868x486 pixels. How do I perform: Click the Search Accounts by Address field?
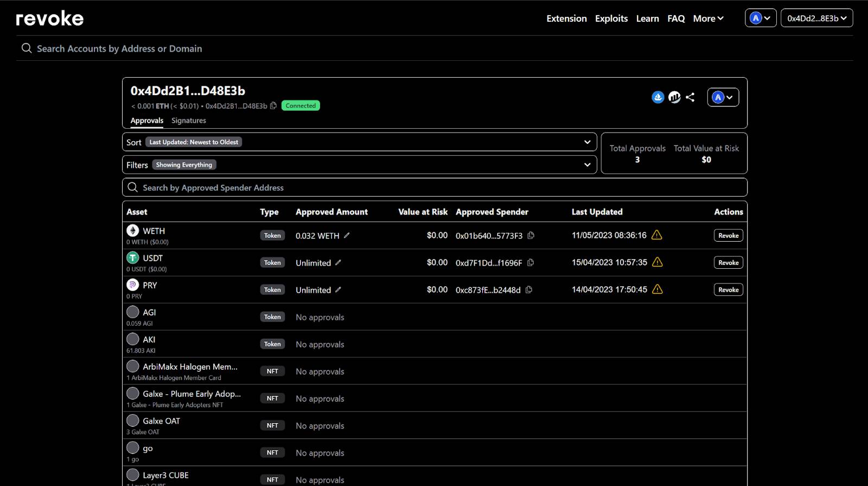[434, 48]
